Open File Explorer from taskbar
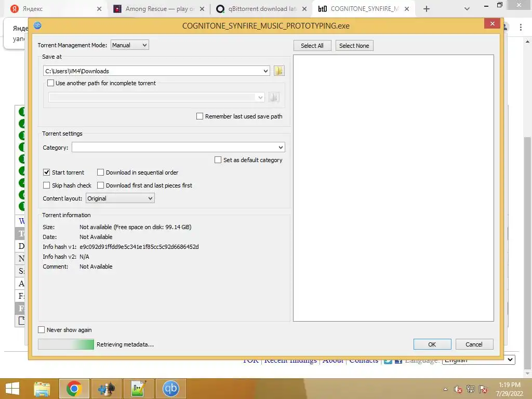This screenshot has width=532, height=399. pyautogui.click(x=42, y=389)
